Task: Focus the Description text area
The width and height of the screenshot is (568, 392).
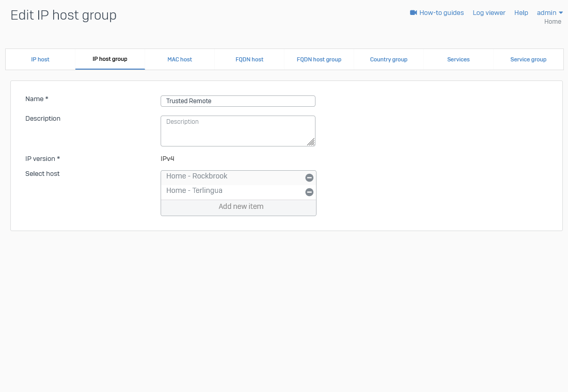Action: (238, 131)
